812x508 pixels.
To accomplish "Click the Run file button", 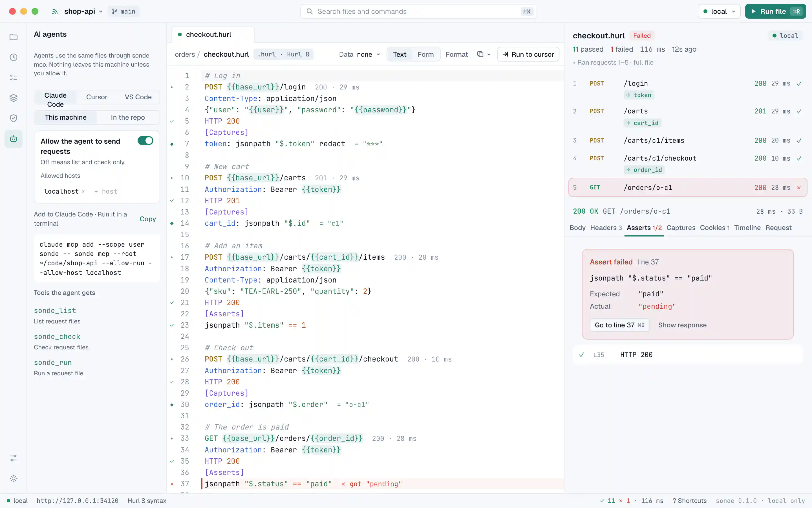I will 775,11.
